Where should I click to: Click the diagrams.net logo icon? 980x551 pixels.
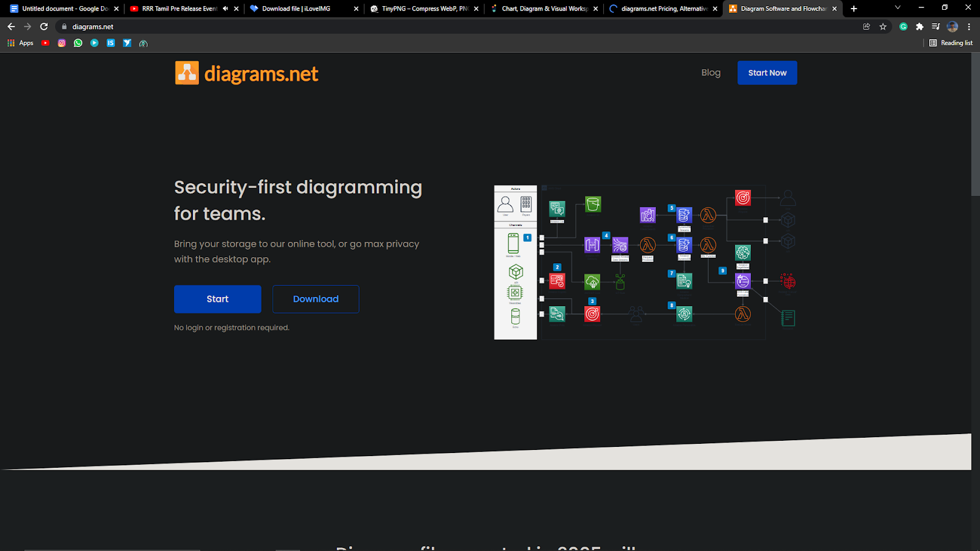187,73
